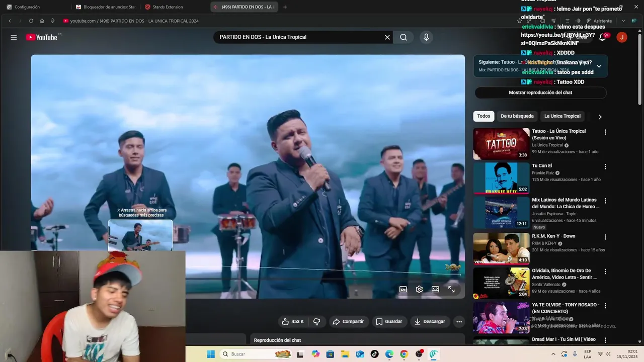Open TikTok from the taskbar
The width and height of the screenshot is (644, 362).
374,354
